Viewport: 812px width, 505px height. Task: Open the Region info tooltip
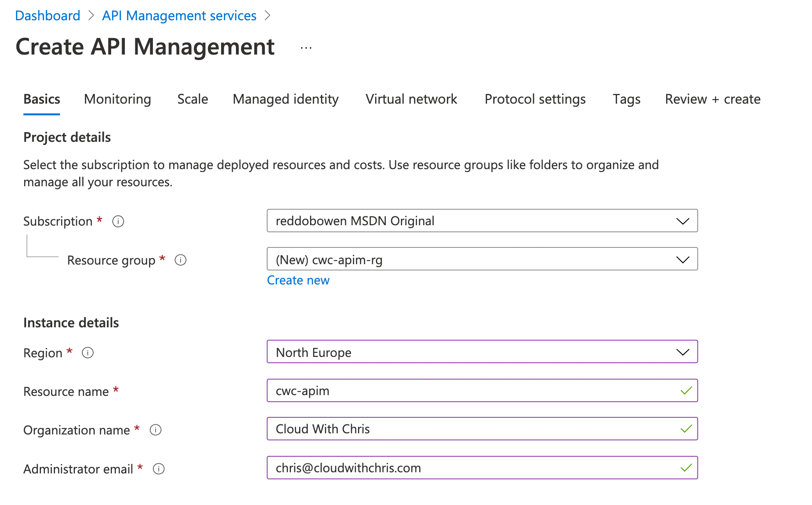click(x=88, y=353)
